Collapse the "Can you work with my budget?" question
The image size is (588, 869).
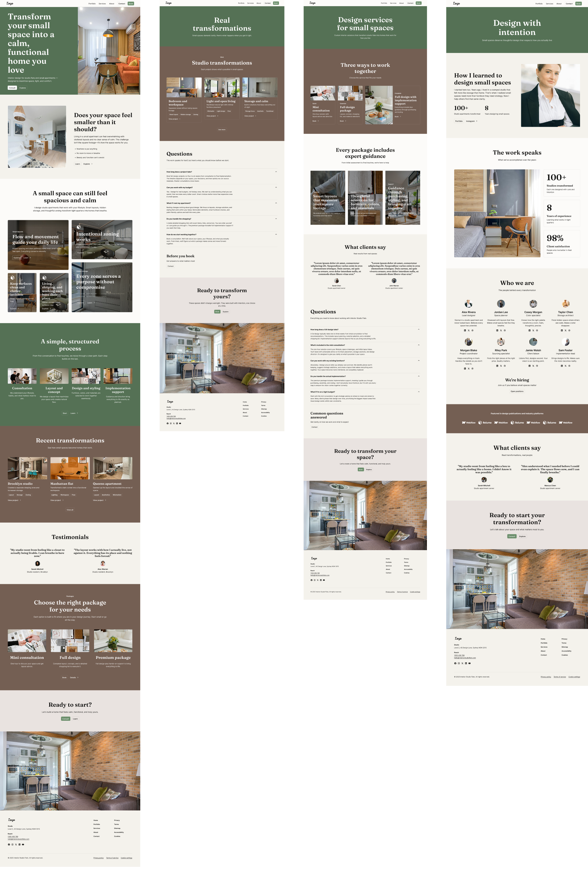click(x=222, y=188)
